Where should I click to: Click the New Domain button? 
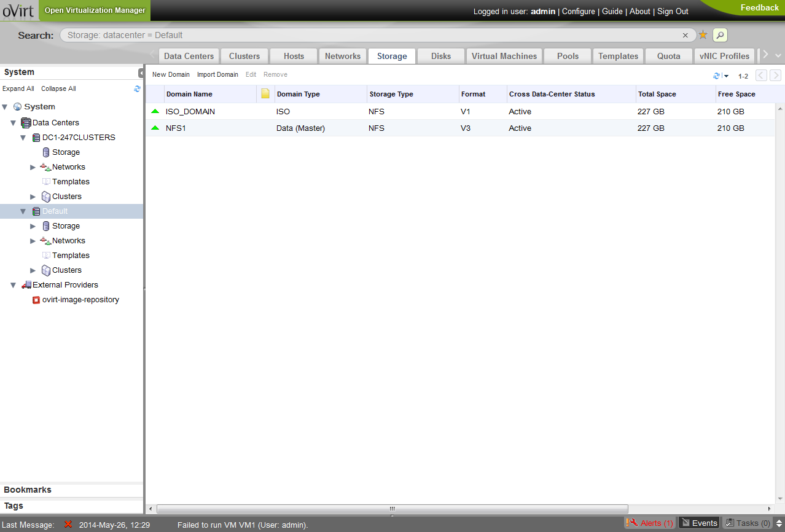[171, 74]
